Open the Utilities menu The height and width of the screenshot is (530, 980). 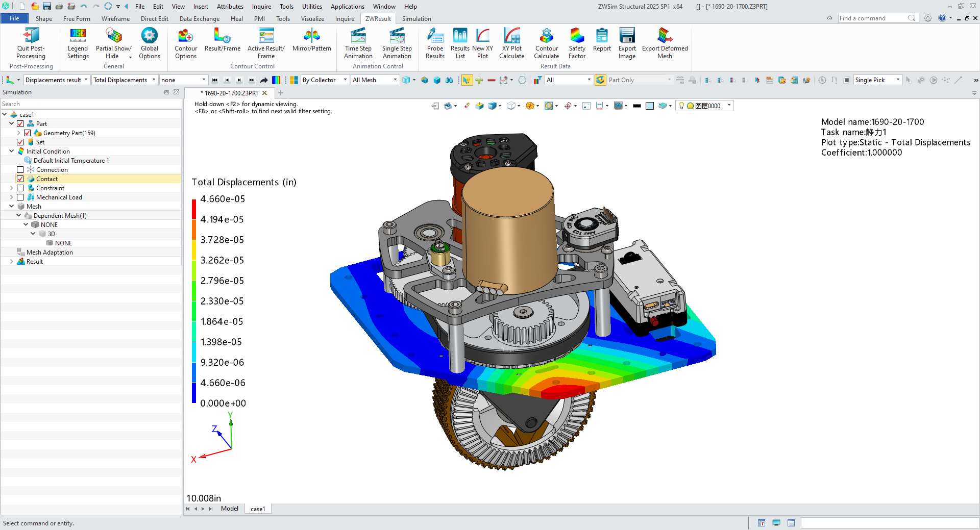312,7
